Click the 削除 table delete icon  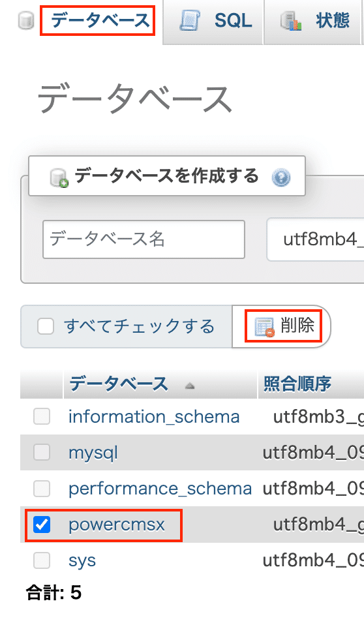[x=264, y=328]
